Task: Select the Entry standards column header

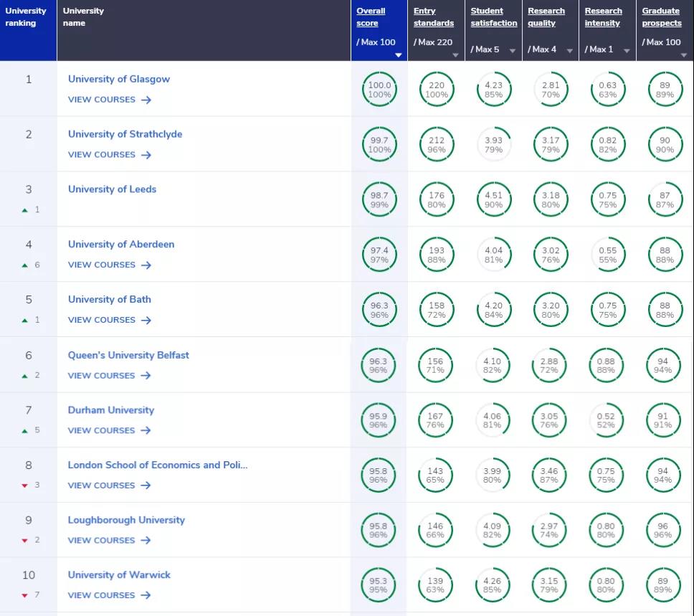Action: point(434,17)
